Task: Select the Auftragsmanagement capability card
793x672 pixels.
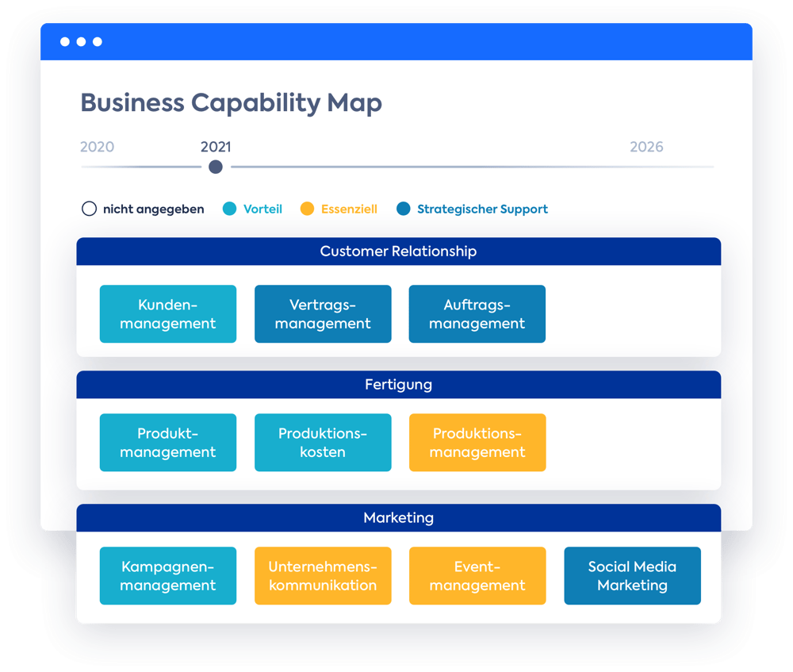Action: pos(477,313)
